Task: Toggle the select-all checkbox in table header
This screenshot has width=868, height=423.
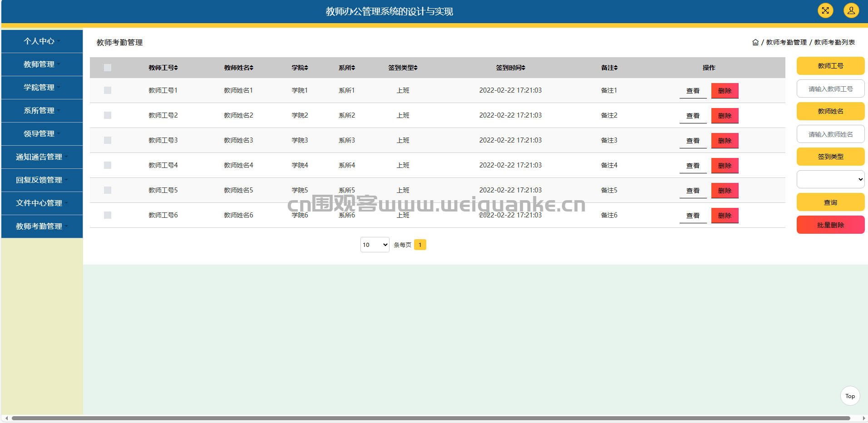Action: tap(108, 68)
